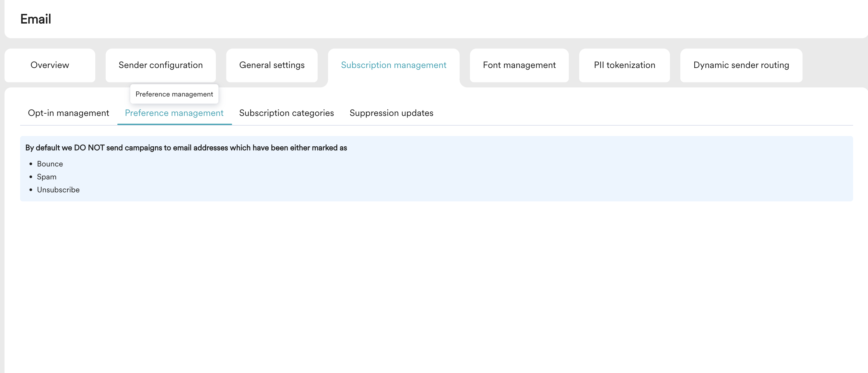
Task: Open the Suppression updates sub-tab
Action: [392, 113]
